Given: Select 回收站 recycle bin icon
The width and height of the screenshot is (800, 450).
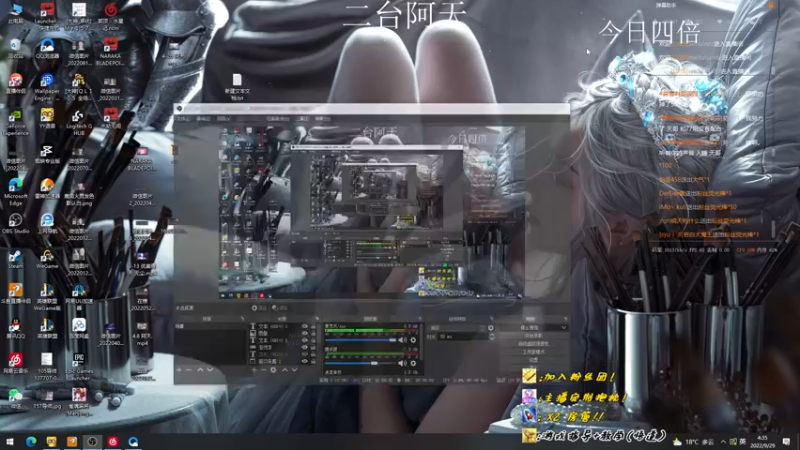Looking at the screenshot, I should (15, 48).
